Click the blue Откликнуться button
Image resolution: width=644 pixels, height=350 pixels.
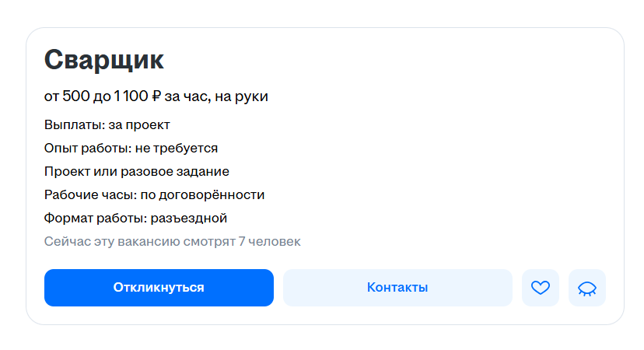(x=159, y=288)
